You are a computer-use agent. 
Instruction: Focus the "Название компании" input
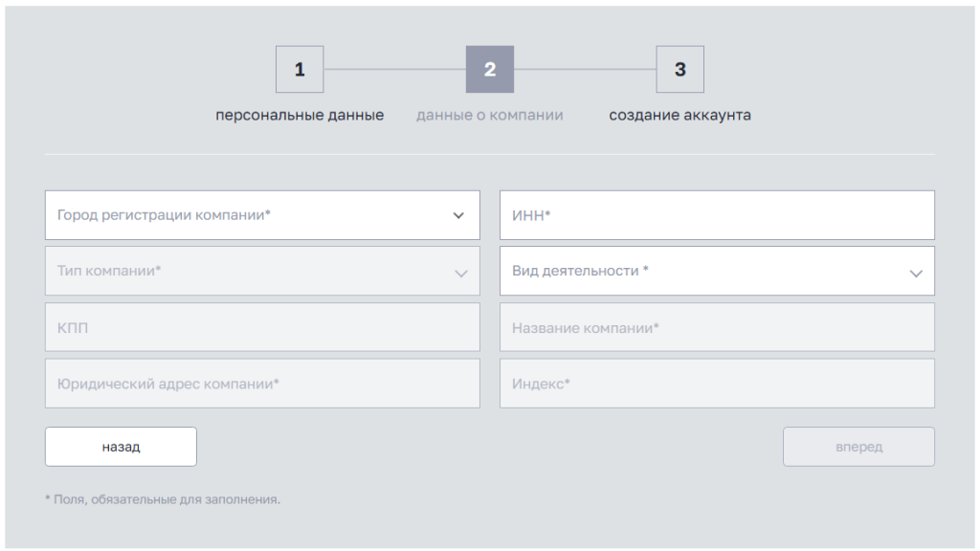(x=717, y=328)
